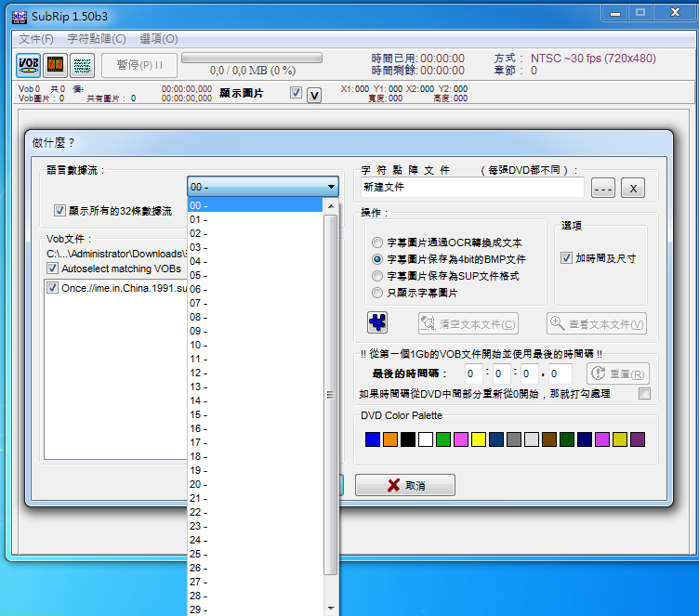Open the 字符點陣(C) menu
The image size is (699, 616).
(x=97, y=39)
